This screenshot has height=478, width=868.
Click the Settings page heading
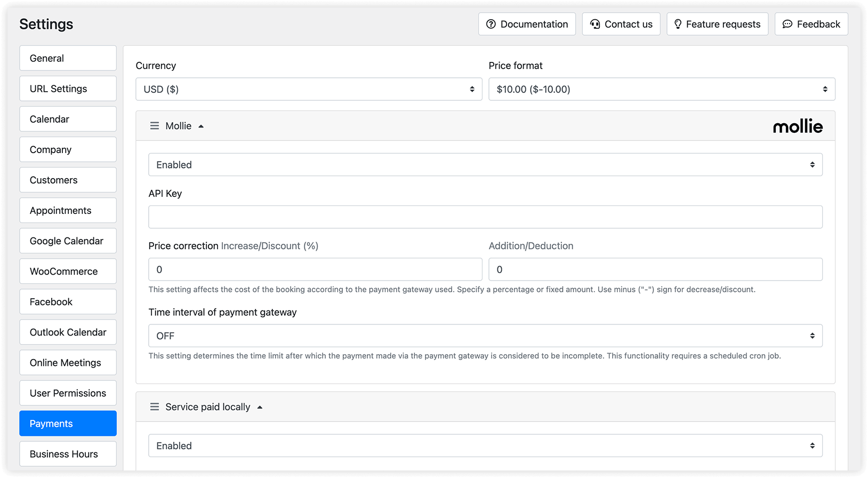pos(46,24)
